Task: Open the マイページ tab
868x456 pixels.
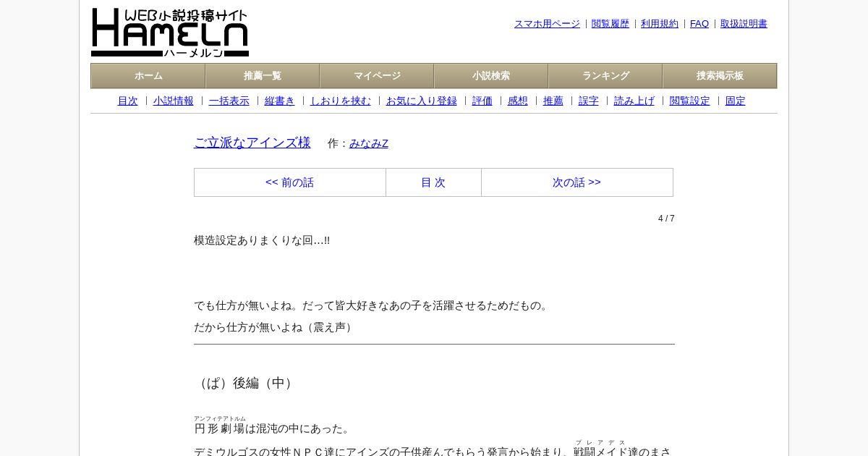Action: point(377,76)
